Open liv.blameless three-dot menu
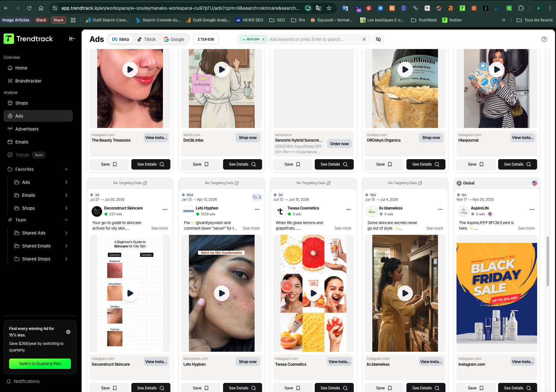 click(x=440, y=209)
